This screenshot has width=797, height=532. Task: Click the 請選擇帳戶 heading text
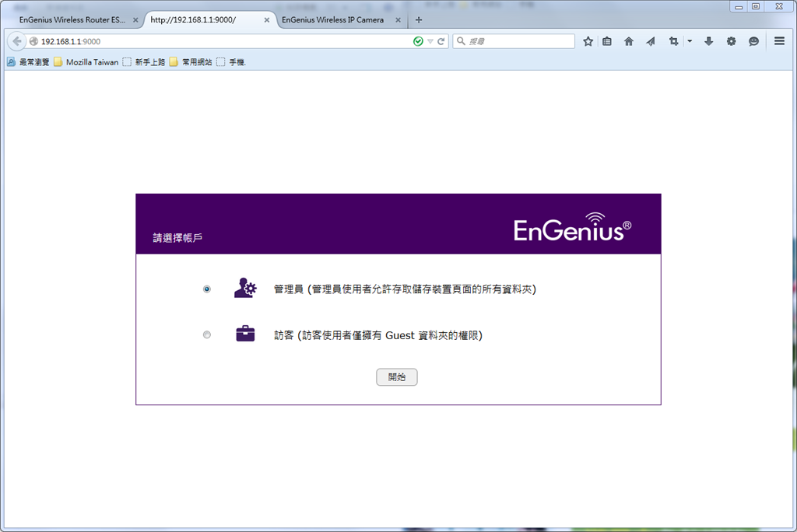point(177,238)
